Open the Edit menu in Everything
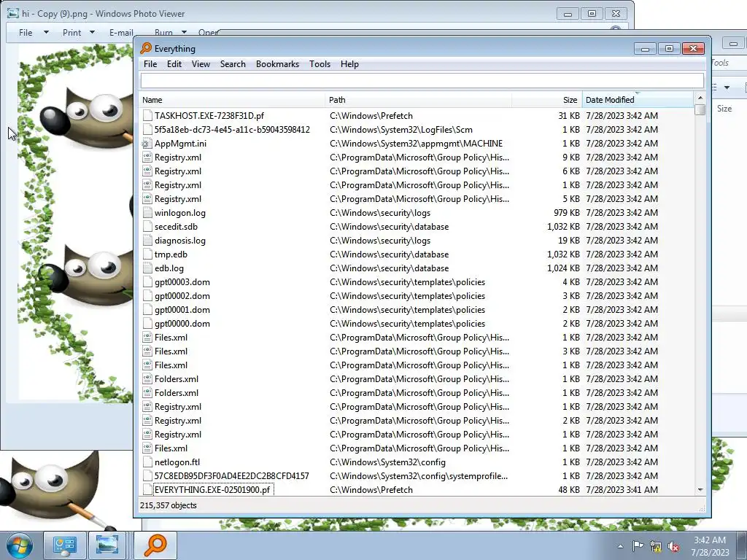 pos(174,64)
